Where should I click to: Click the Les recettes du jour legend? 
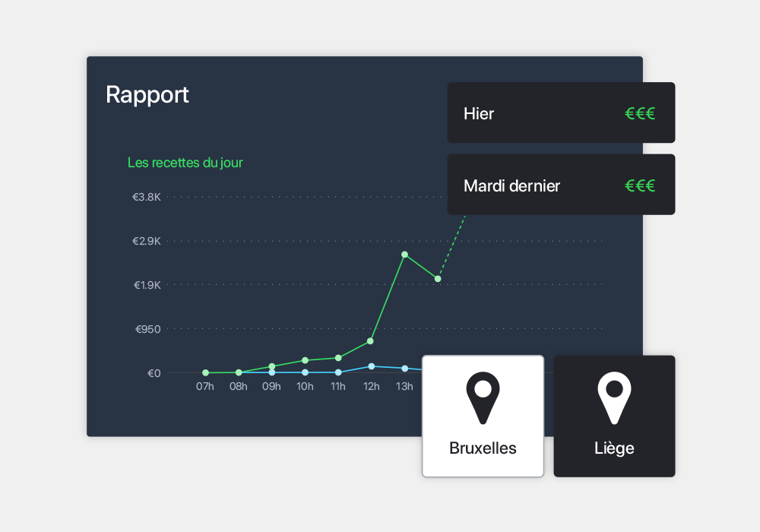185,163
